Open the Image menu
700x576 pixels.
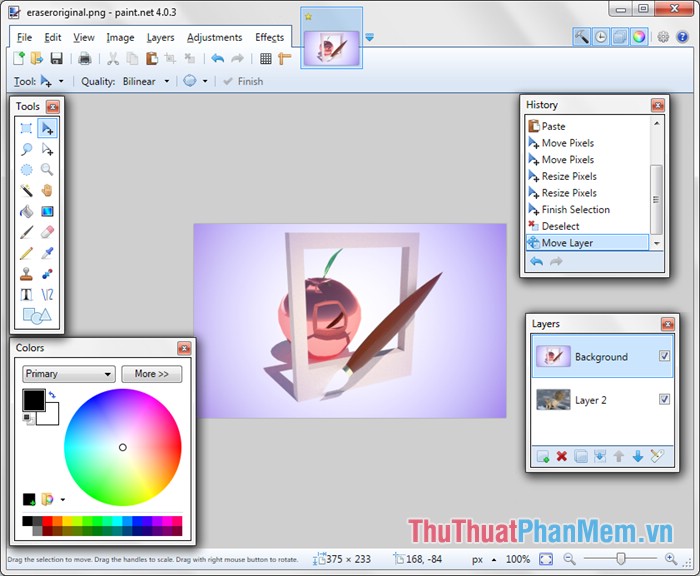[x=120, y=38]
